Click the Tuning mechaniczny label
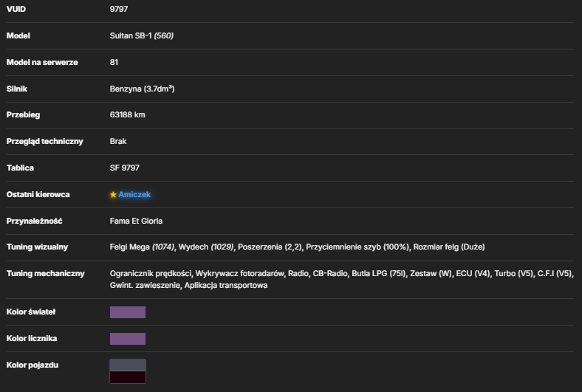The width and height of the screenshot is (582, 392). pos(45,274)
